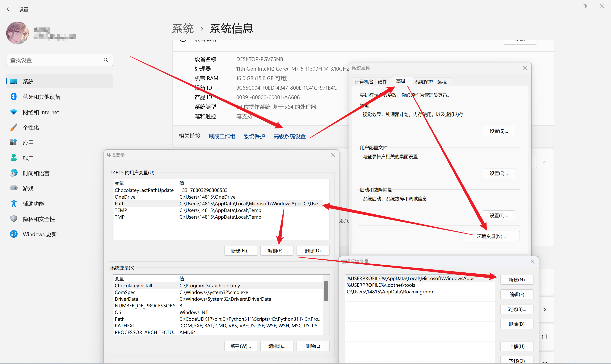
Task: Click the back arrow in Settings
Action: (9, 9)
